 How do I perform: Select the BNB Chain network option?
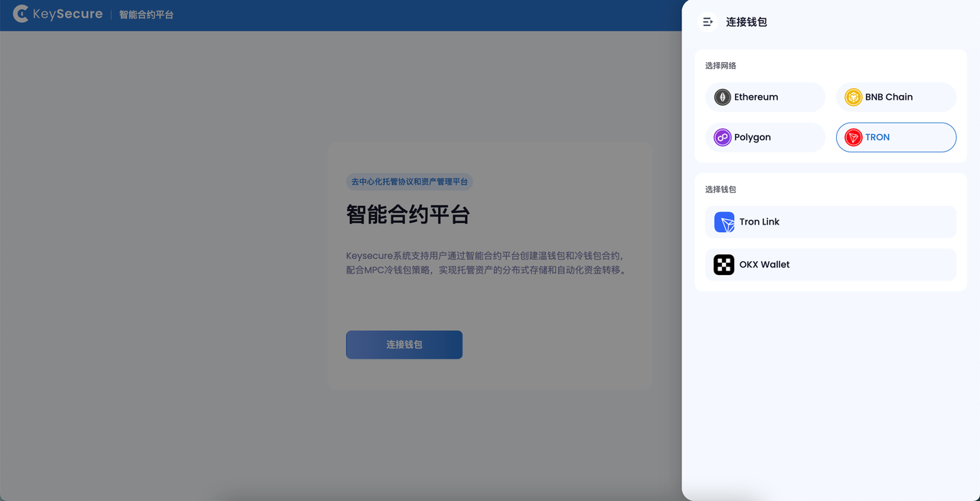(896, 97)
